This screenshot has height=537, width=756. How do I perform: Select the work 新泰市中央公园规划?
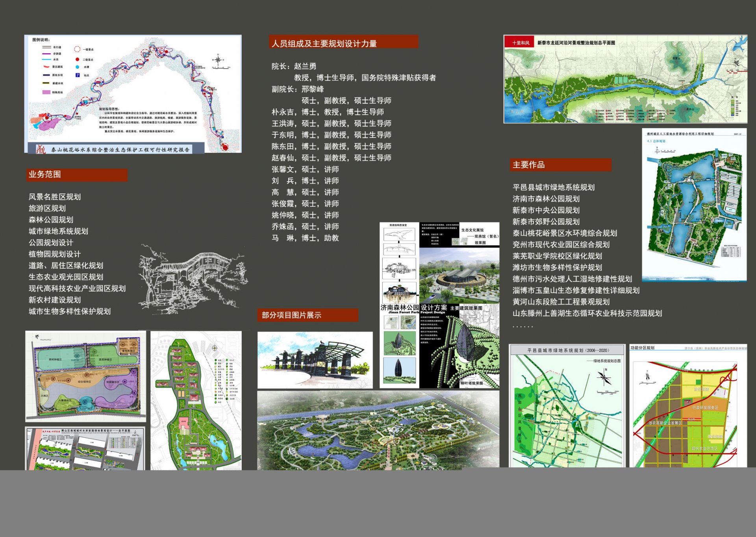coord(546,210)
